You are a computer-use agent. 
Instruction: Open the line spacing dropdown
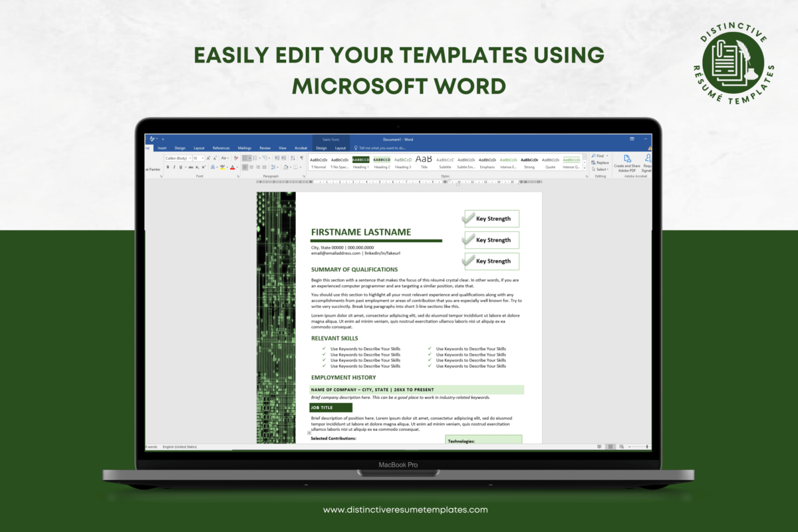tap(273, 166)
